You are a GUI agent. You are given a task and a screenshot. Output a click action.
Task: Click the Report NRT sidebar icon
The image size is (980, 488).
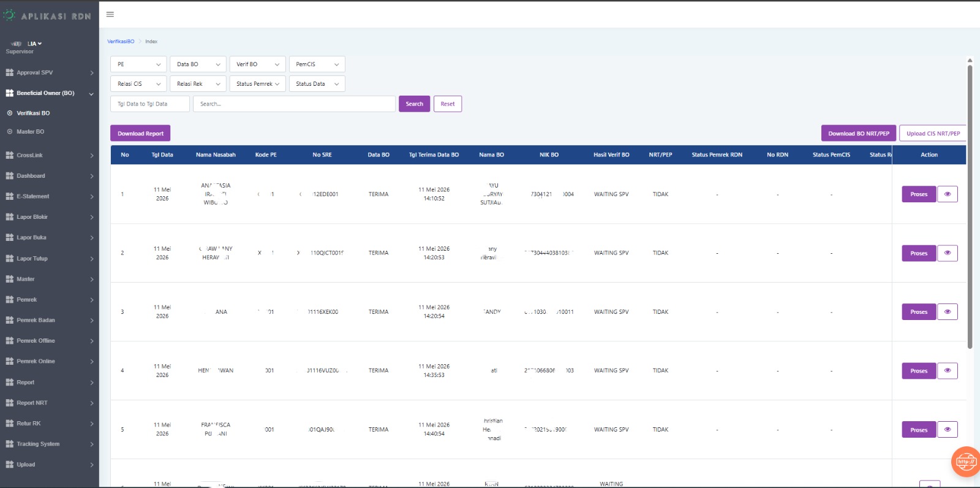tap(9, 403)
